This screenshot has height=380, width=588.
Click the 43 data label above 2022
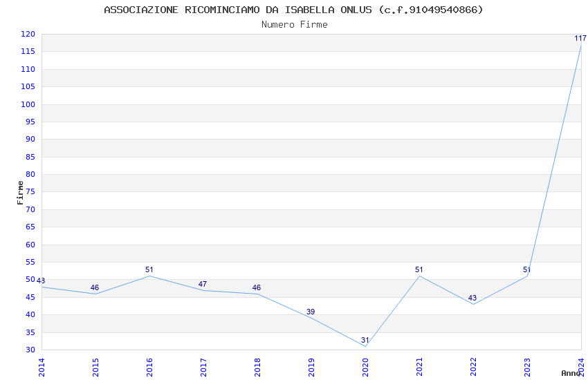472,298
